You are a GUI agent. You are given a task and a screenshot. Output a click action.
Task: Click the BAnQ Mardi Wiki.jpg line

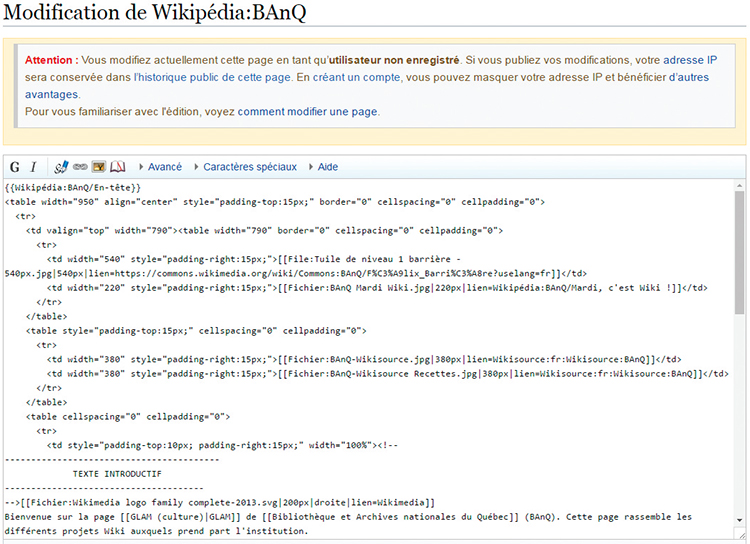point(377,288)
